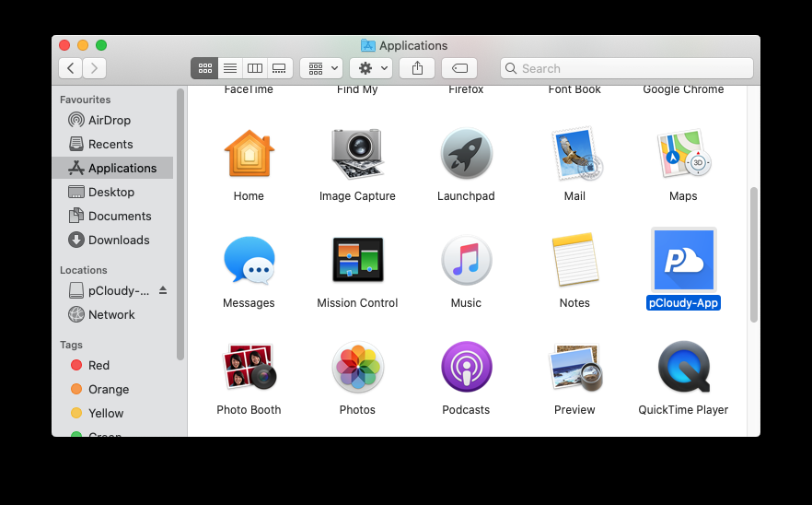Switch to gallery view
Screen dimensions: 812x505
(280, 68)
